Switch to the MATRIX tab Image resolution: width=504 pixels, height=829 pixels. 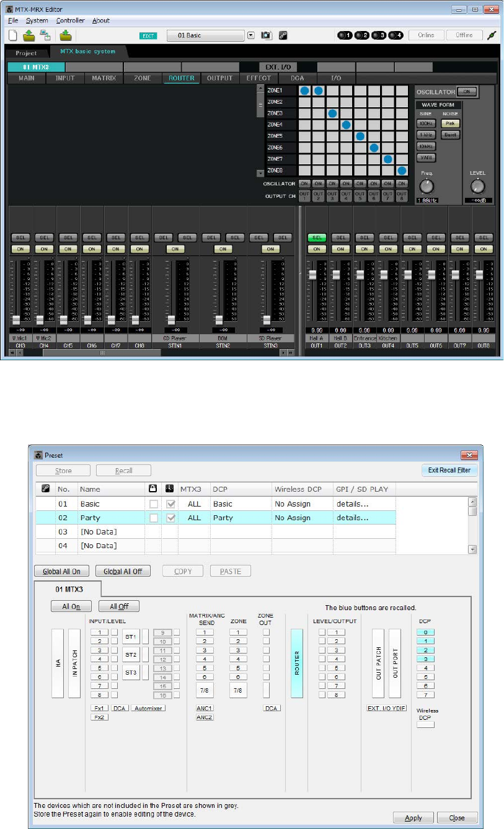pos(104,78)
